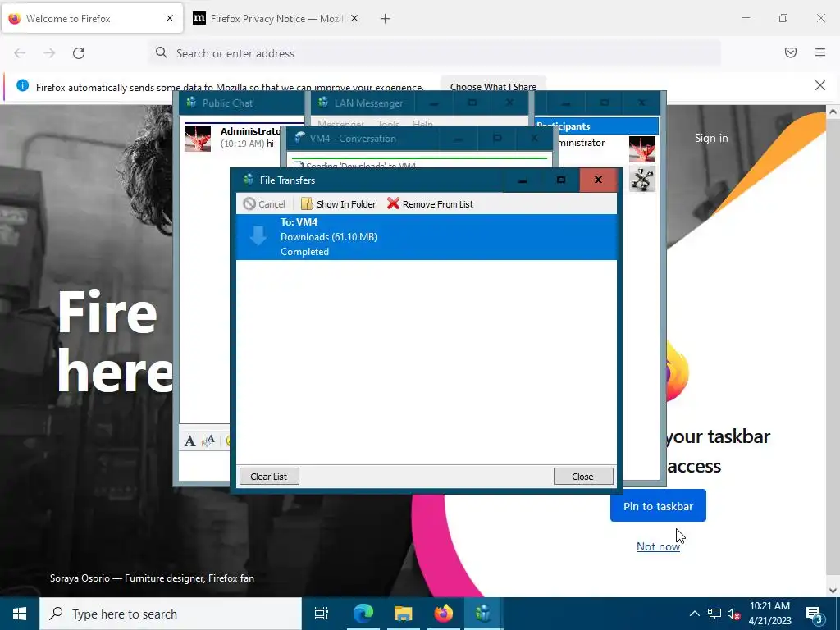Click the LAN Messenger taskbar icon

(x=482, y=614)
